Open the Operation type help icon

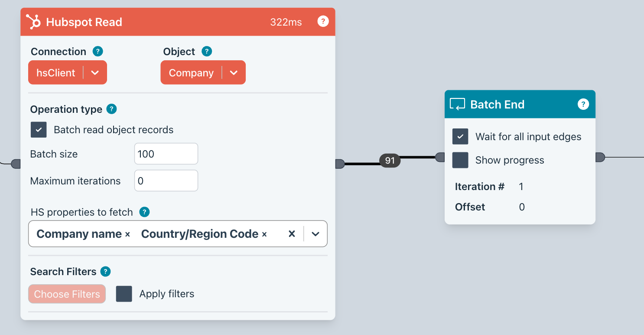pyautogui.click(x=111, y=109)
